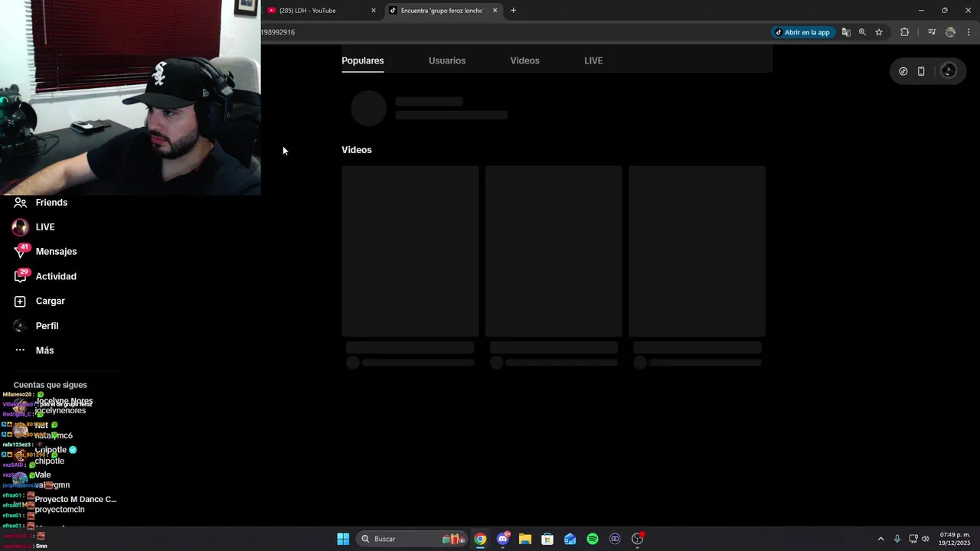Open Chrome from the taskbar
This screenshot has width=980, height=551.
[480, 539]
